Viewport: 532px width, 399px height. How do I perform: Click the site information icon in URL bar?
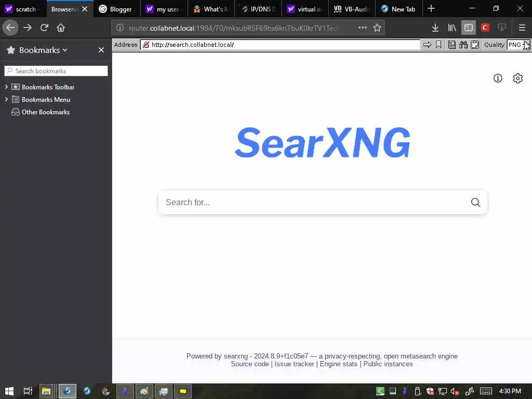pos(120,28)
